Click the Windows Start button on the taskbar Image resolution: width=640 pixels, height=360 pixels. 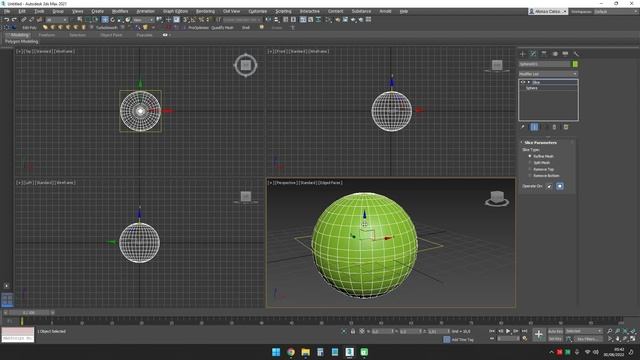[276, 352]
